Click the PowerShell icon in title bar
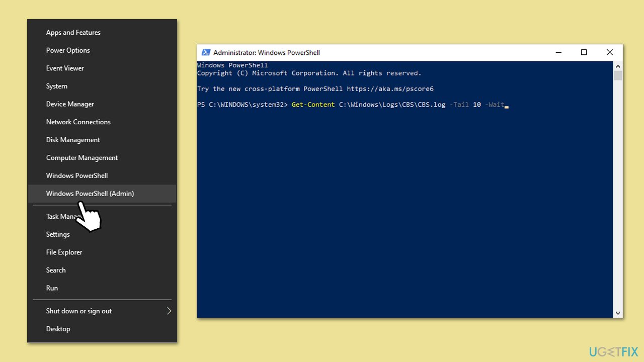The image size is (644, 362). click(206, 52)
